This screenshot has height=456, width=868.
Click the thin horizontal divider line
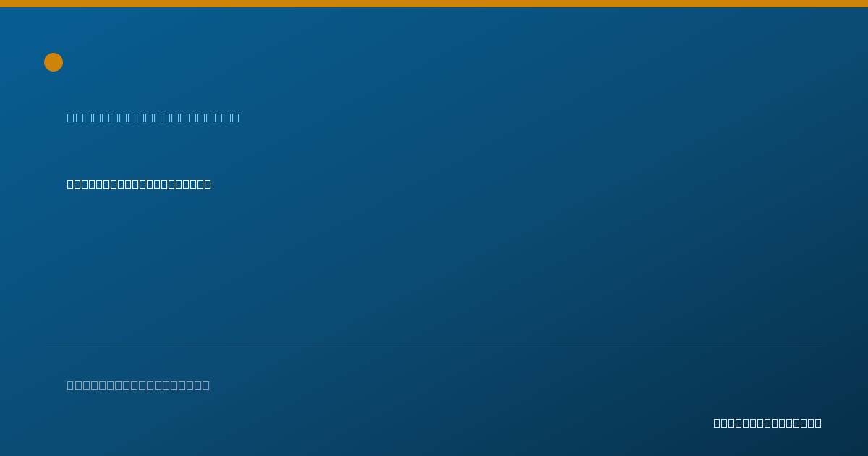pyautogui.click(x=434, y=345)
